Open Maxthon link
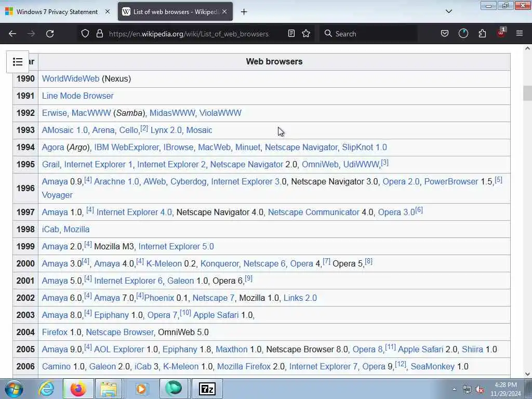Image resolution: width=532 pixels, height=399 pixels. [x=231, y=350]
